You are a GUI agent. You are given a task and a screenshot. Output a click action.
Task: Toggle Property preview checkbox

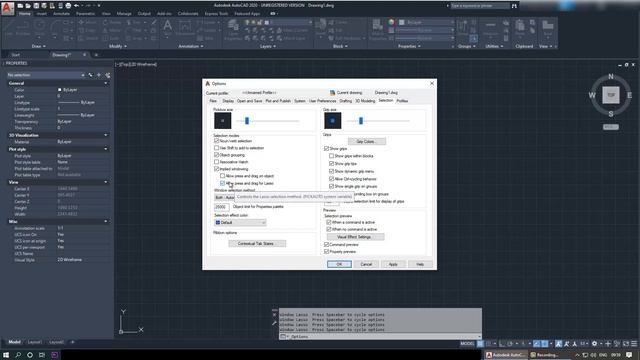[x=326, y=252]
